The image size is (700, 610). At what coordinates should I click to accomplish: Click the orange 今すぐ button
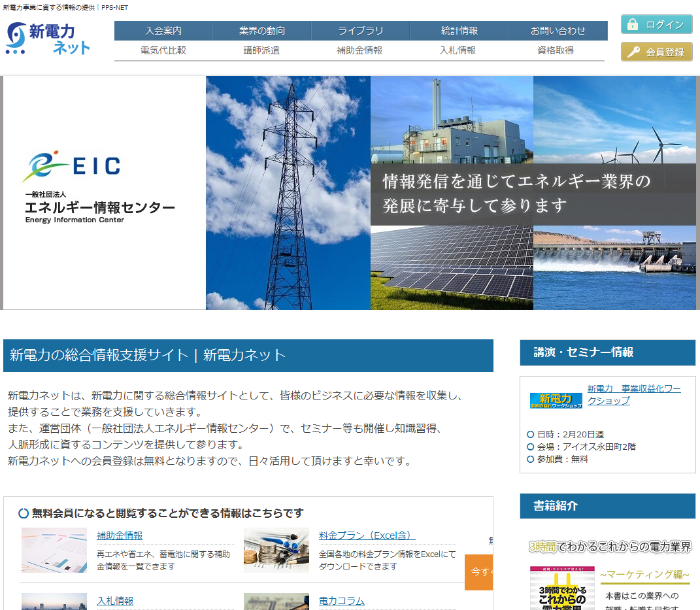[x=478, y=572]
